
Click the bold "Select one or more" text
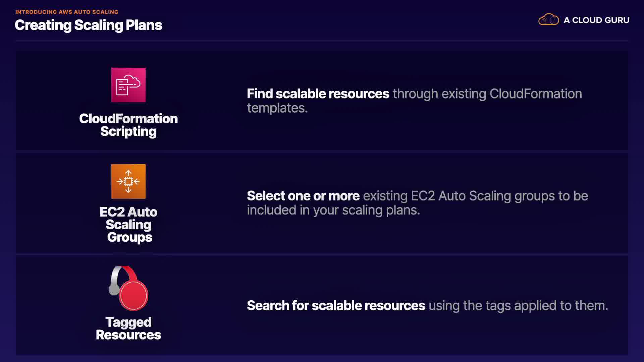(303, 196)
